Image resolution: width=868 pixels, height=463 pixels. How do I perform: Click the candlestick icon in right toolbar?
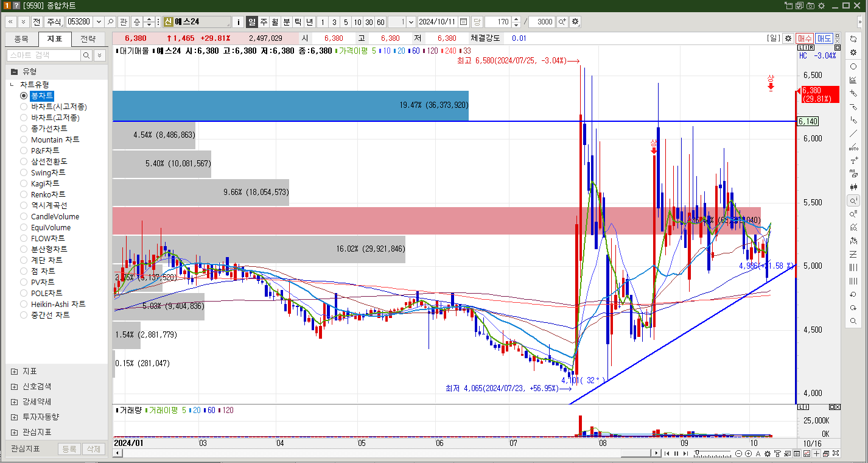coord(853,187)
